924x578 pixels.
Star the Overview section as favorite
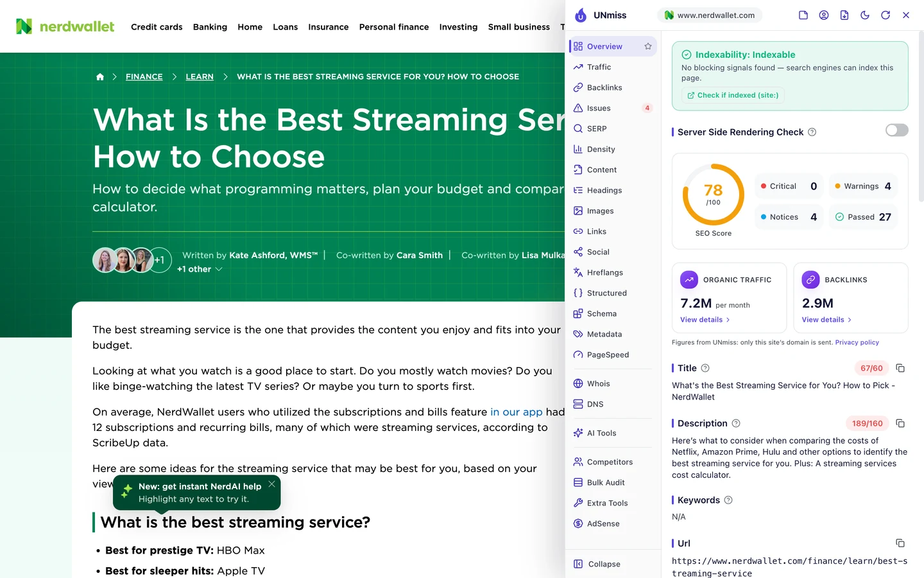pyautogui.click(x=648, y=46)
